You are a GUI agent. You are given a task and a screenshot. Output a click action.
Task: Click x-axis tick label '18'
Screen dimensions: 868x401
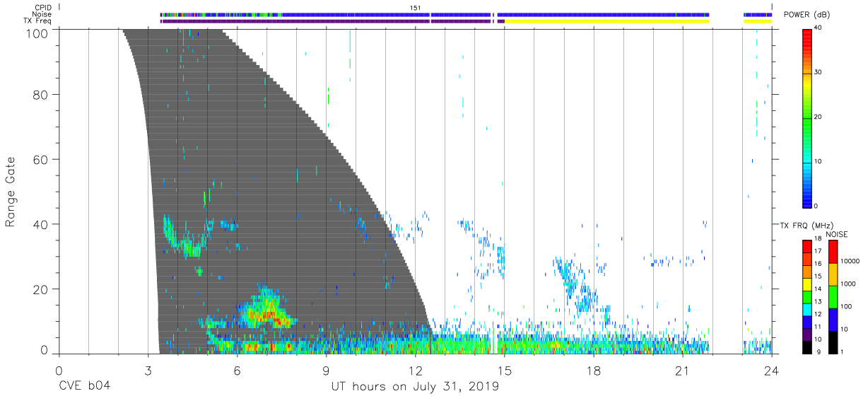[x=594, y=369]
